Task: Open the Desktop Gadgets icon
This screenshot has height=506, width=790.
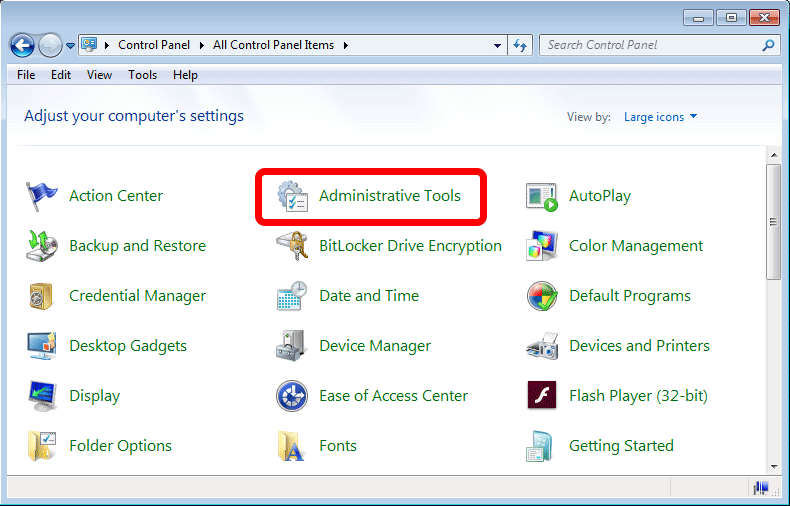Action: 41,346
